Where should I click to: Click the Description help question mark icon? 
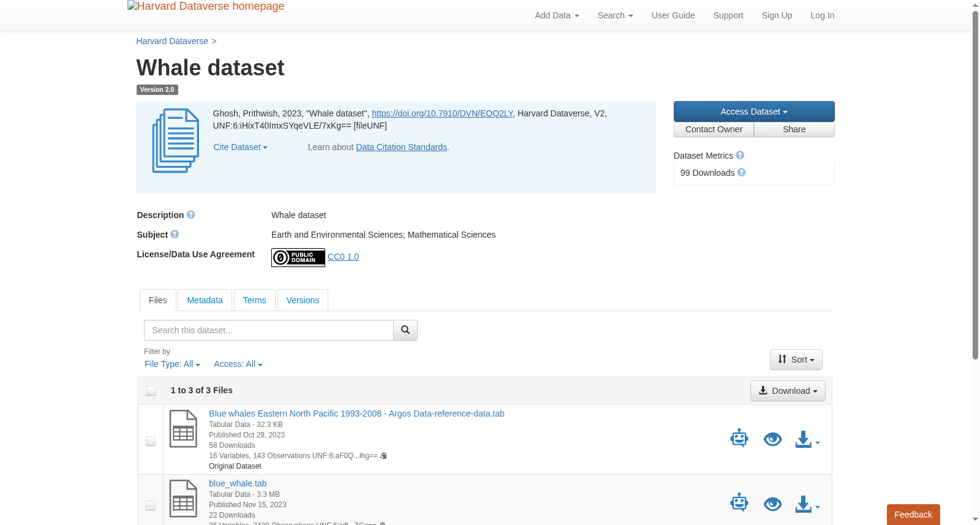point(191,215)
